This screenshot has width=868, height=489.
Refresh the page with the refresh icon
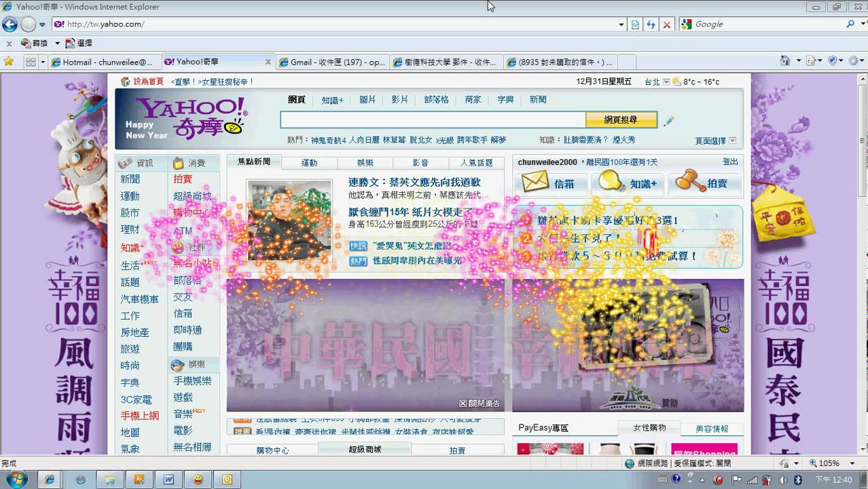pos(651,24)
